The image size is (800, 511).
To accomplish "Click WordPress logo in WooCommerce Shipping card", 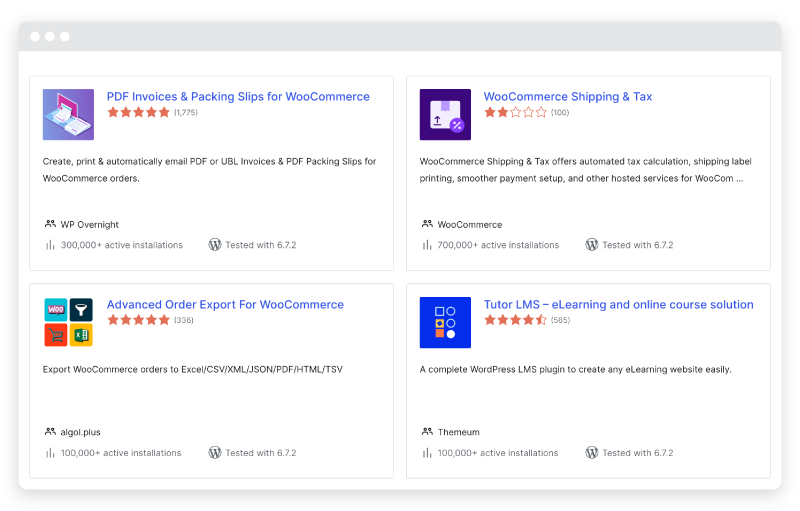I will point(592,245).
